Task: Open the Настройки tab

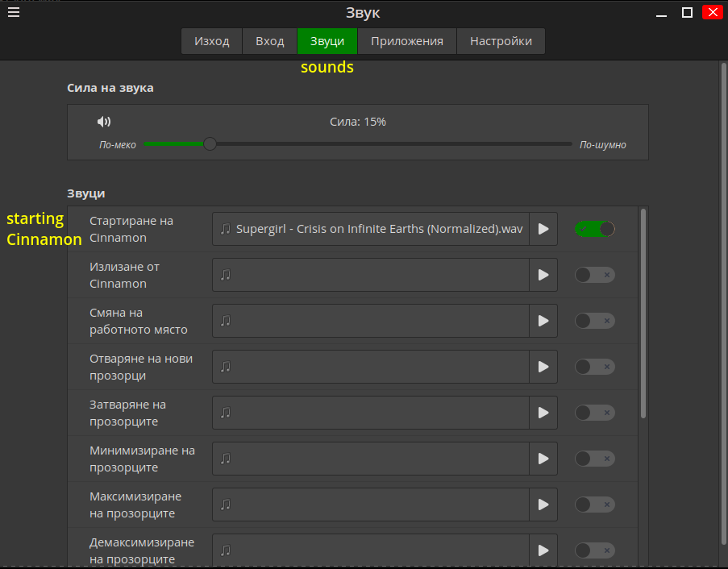Action: [x=501, y=41]
